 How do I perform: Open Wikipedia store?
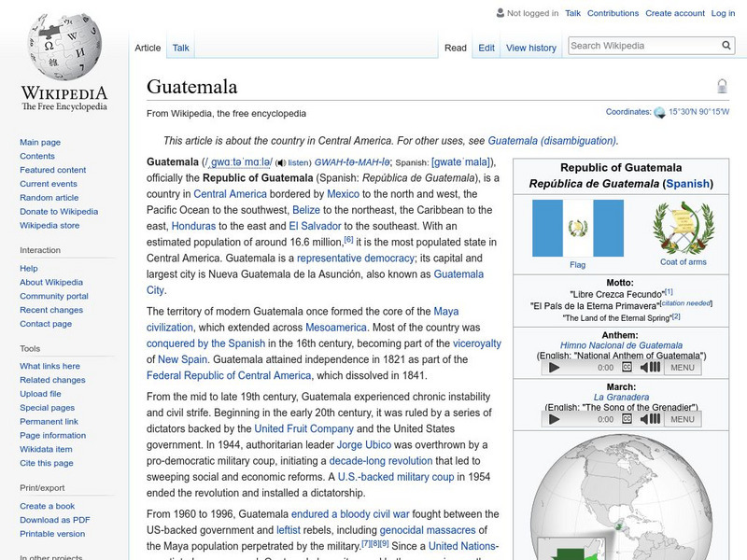click(49, 225)
